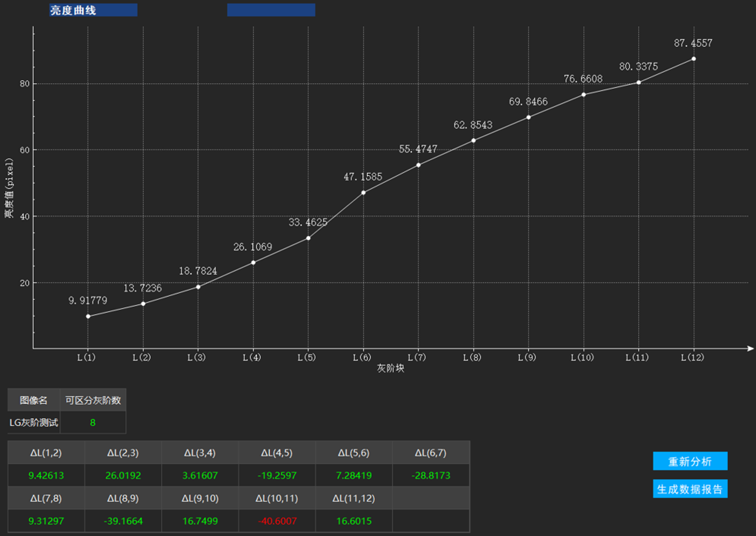Click the red -40.6007 value cell
The image size is (756, 536).
[x=277, y=521]
